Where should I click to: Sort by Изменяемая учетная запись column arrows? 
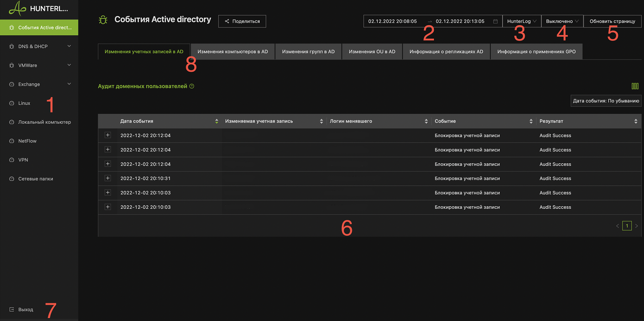coord(321,121)
